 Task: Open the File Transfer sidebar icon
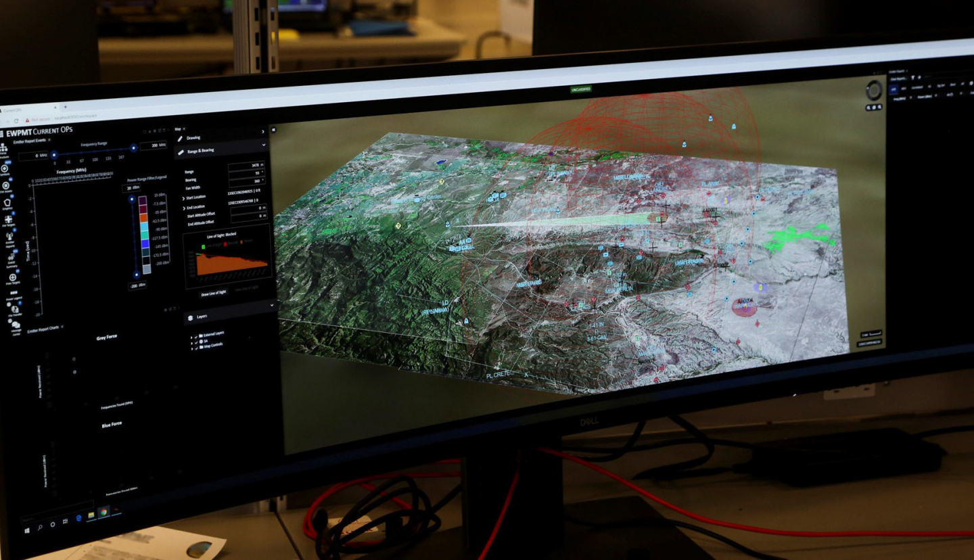14,310
